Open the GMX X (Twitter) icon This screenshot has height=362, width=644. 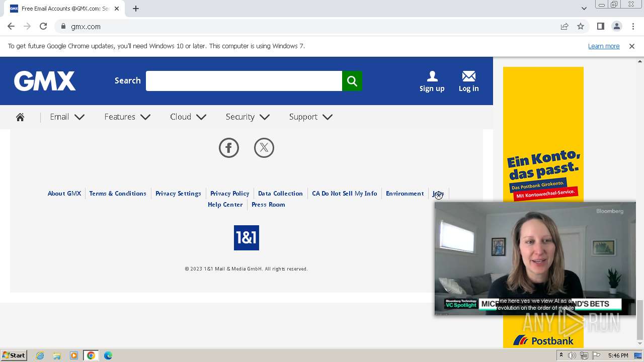[264, 148]
